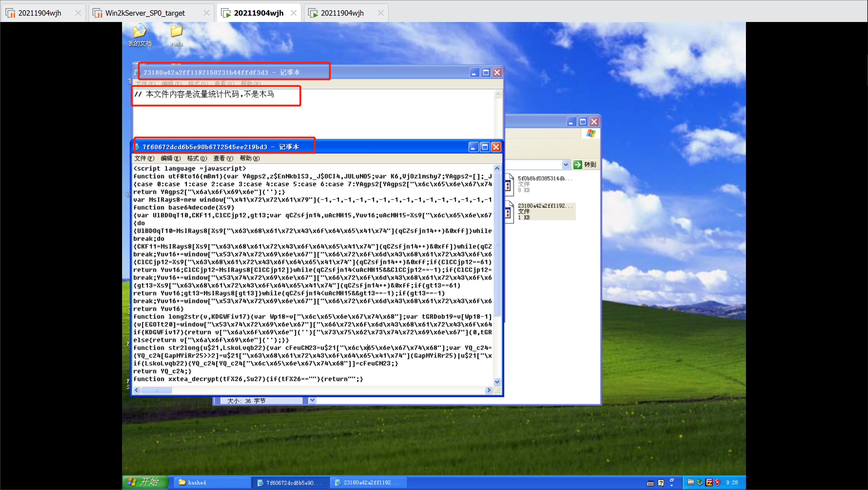Maximize the 23180a42a2ff1192 Notepad window
Image resolution: width=868 pixels, height=490 pixels.
click(x=486, y=72)
